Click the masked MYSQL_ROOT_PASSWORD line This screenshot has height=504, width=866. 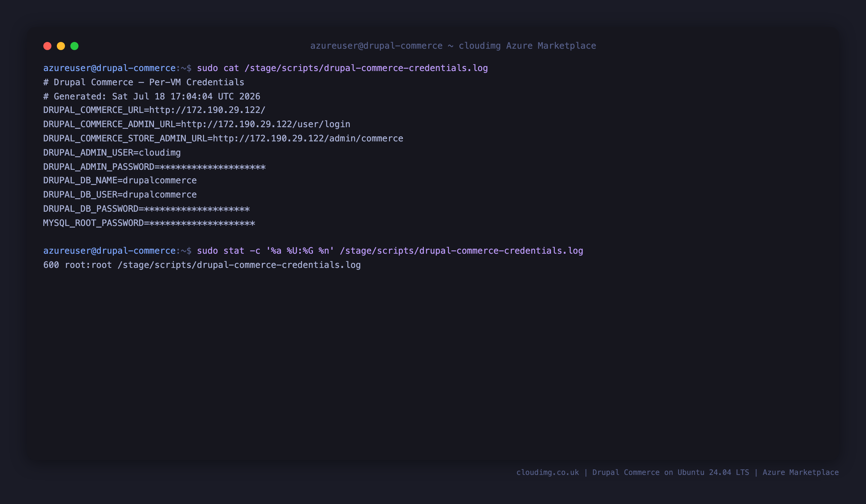(x=149, y=223)
